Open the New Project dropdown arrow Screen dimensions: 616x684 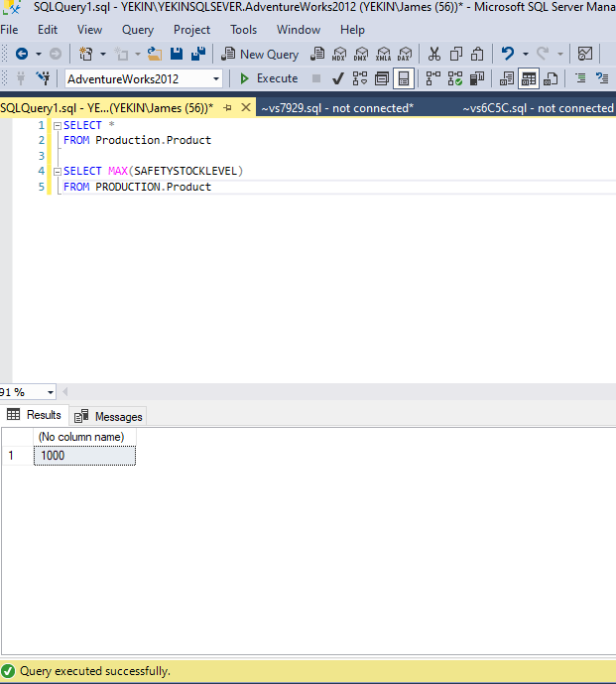click(103, 55)
